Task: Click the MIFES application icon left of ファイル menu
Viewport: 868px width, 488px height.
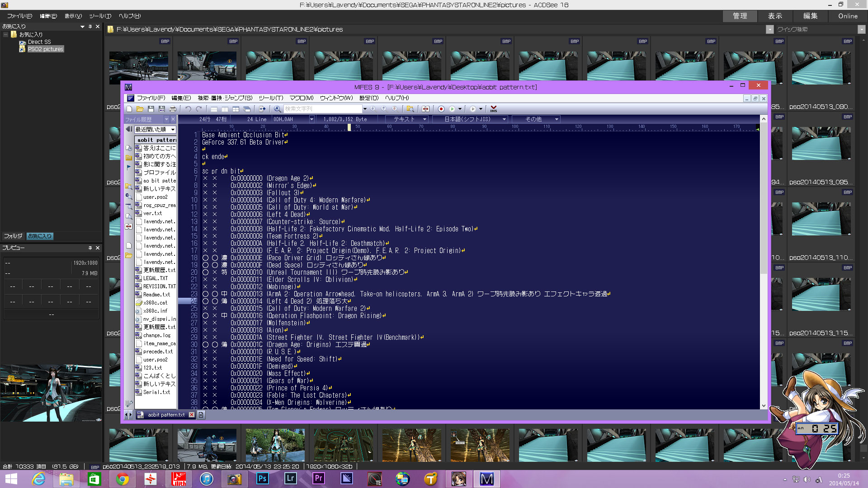Action: (130, 98)
